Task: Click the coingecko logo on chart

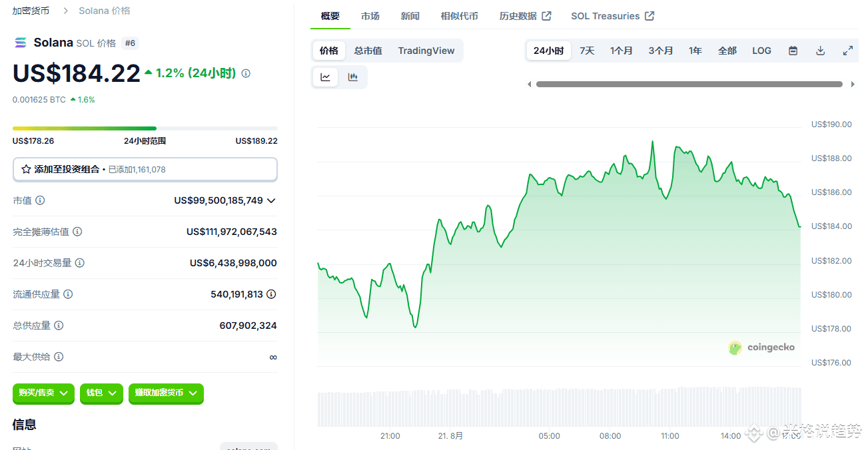Action: pos(761,347)
